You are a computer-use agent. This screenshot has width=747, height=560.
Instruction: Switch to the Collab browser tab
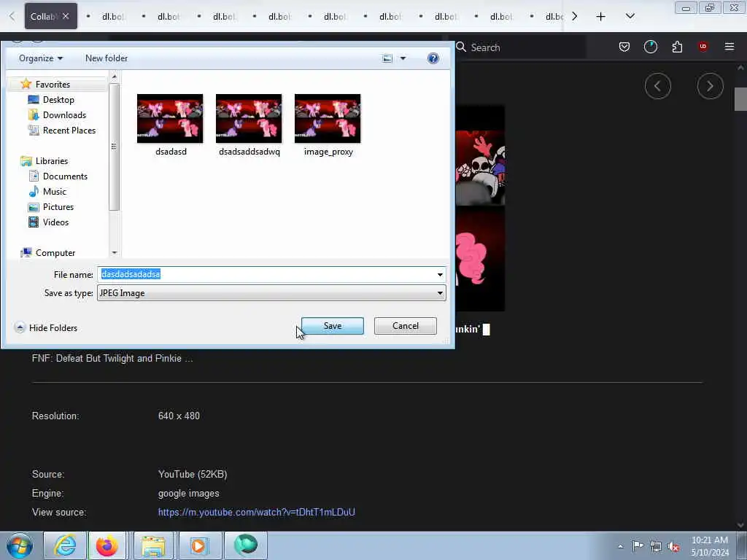[43, 16]
